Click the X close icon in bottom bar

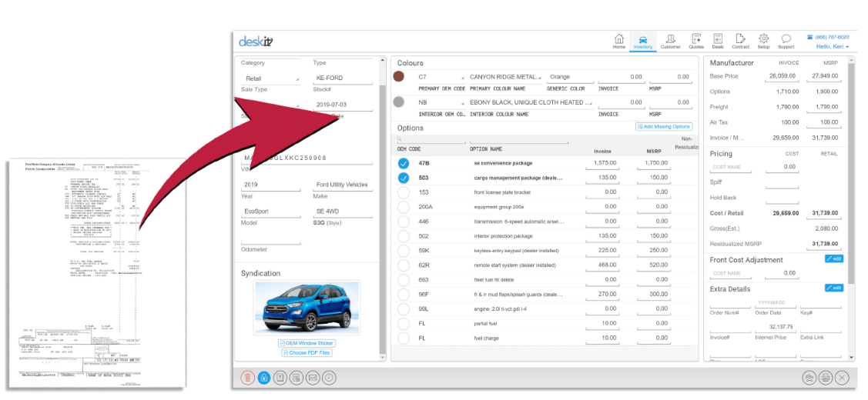pyautogui.click(x=841, y=378)
